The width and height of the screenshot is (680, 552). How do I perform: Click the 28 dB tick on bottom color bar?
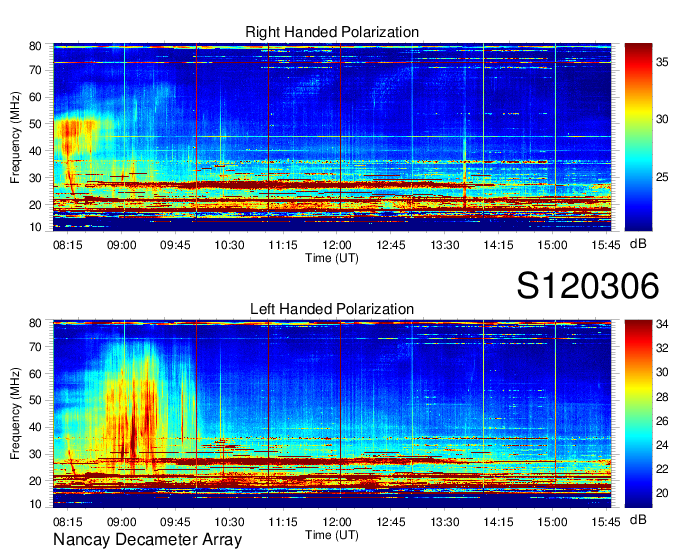tap(662, 396)
